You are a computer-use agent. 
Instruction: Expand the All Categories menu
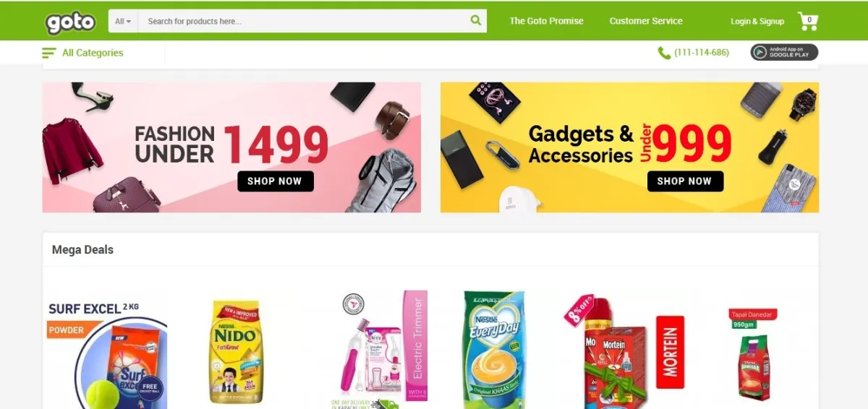(x=83, y=53)
